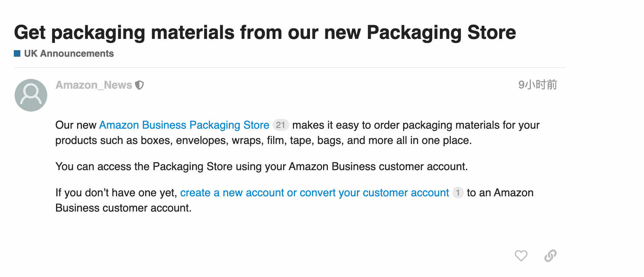Viewport: 644px width, 277px height.
Task: Open the Amazon Business Packaging Store link
Action: (x=184, y=125)
